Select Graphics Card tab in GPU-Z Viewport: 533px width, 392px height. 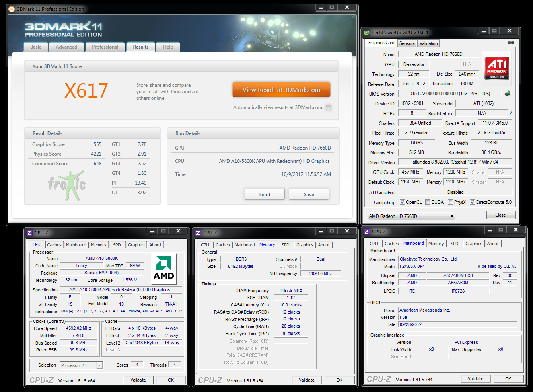pyautogui.click(x=381, y=43)
